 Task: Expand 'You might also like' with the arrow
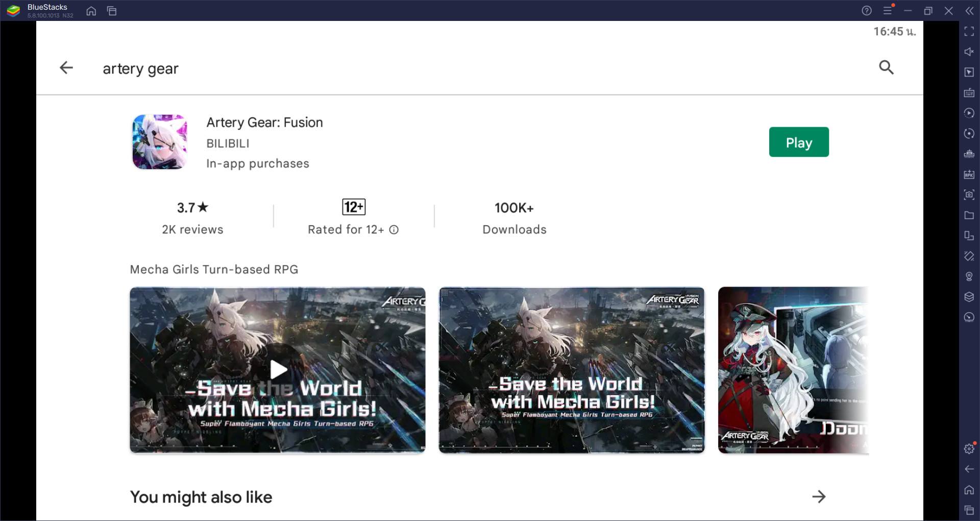click(819, 496)
